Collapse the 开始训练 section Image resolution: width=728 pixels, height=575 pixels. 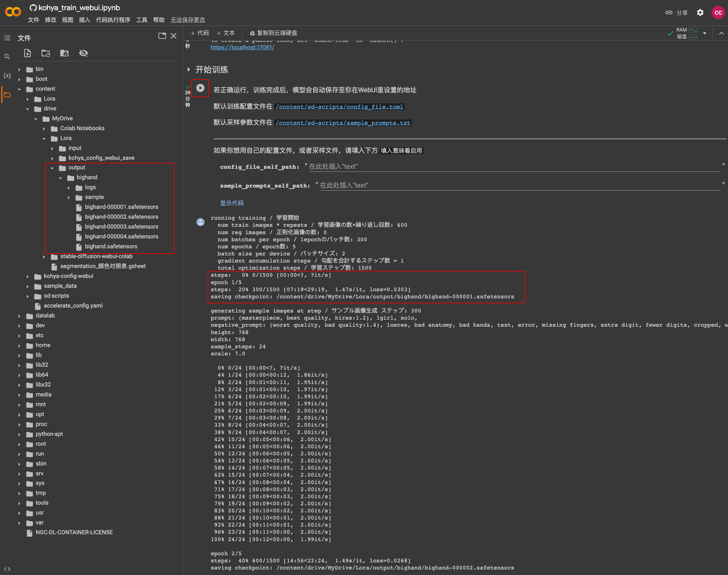tap(189, 70)
